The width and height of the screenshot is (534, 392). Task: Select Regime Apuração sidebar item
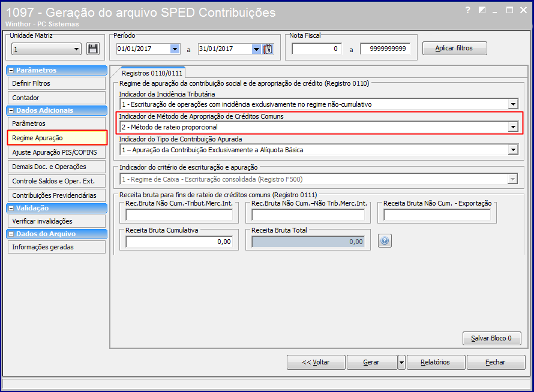click(x=56, y=138)
